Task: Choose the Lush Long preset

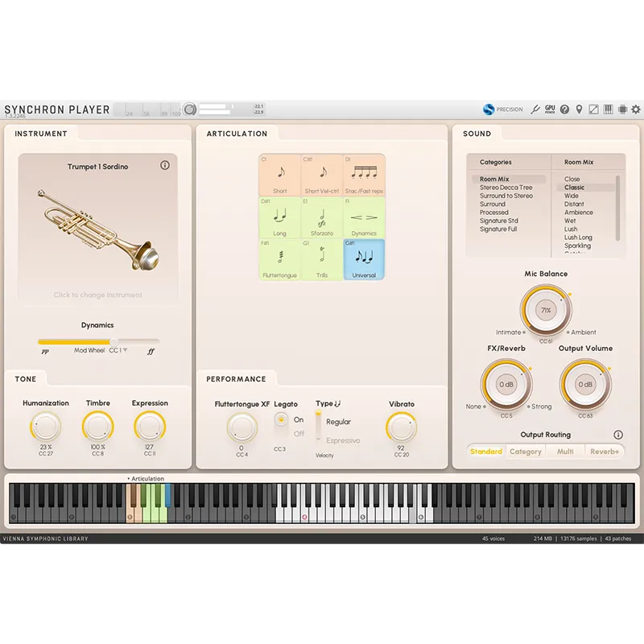Action: [578, 237]
